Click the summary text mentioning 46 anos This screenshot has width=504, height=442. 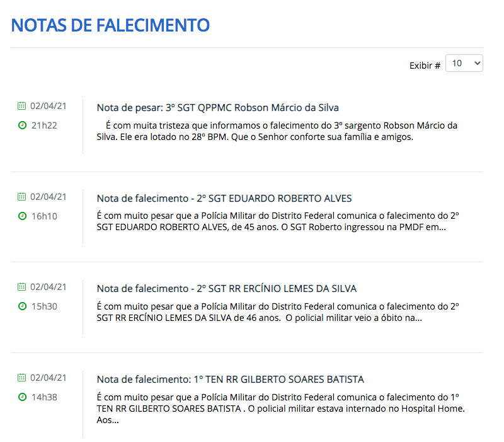click(277, 312)
